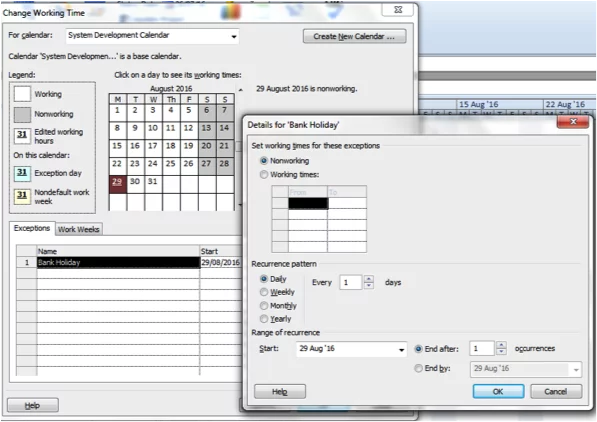This screenshot has height=422, width=597.
Task: Click the 22 Aug '16 timescale header
Action: [x=569, y=104]
